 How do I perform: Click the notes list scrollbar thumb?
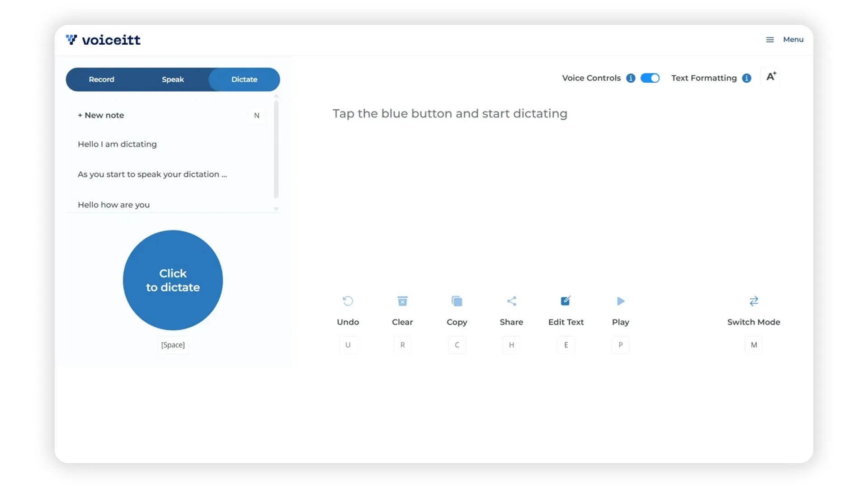(276, 149)
